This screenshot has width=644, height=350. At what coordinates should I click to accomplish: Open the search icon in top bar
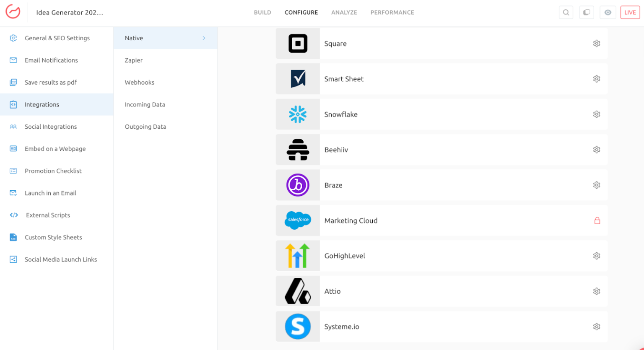coord(566,13)
